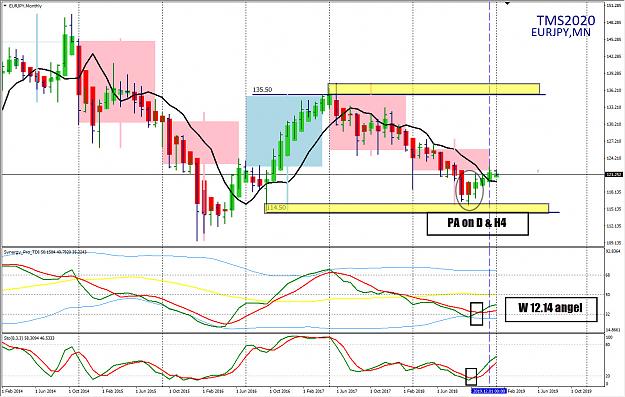Select the TMS2020 heading text
Image resolution: width=625 pixels, height=397 pixels.
click(566, 20)
